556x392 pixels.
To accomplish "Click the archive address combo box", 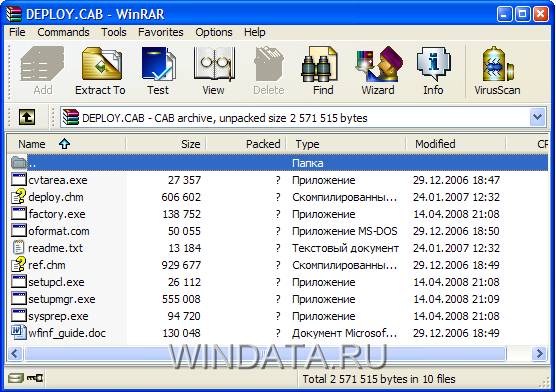I will click(303, 117).
